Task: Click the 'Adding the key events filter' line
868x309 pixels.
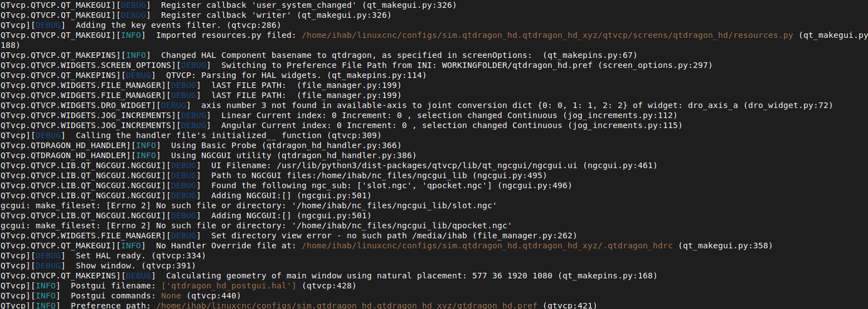Action: click(140, 25)
